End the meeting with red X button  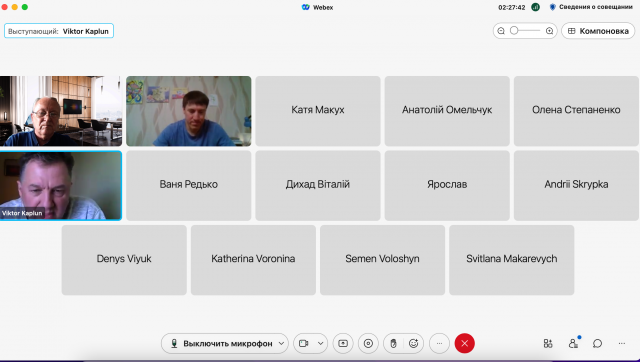(x=464, y=344)
